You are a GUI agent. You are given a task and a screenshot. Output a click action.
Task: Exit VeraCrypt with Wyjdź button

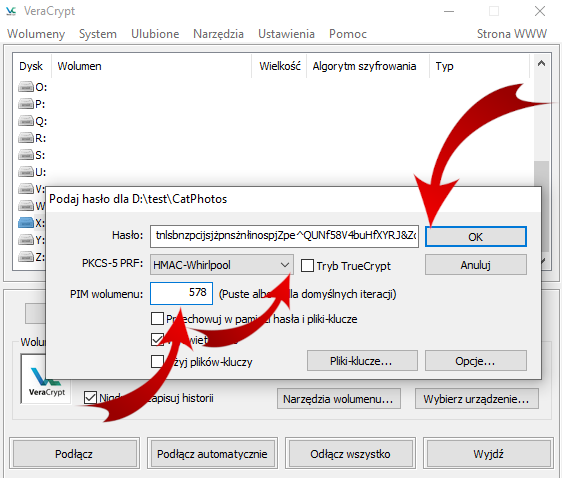pos(488,454)
